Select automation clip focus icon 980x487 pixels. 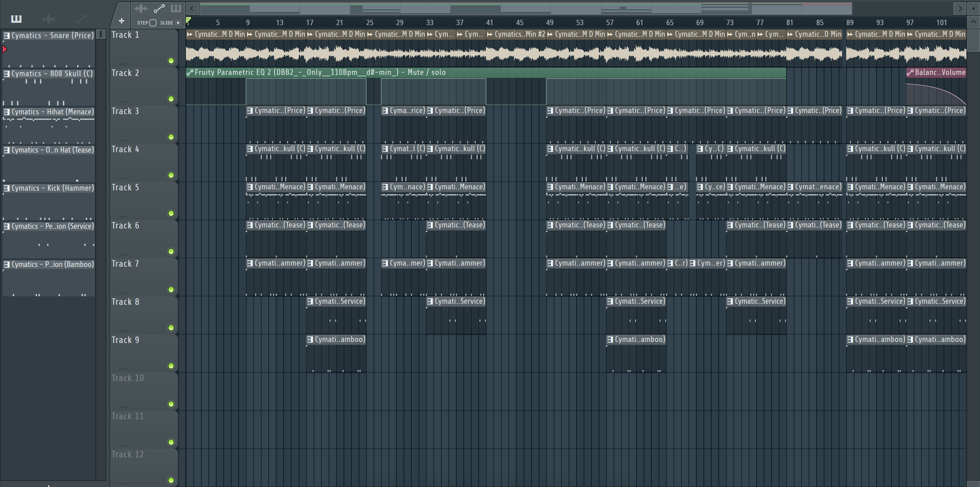click(x=159, y=9)
